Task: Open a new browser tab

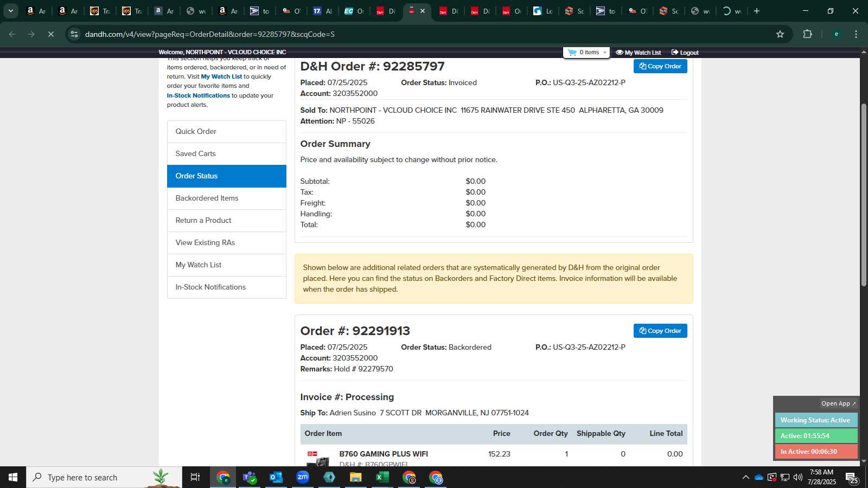Action: 757,11
